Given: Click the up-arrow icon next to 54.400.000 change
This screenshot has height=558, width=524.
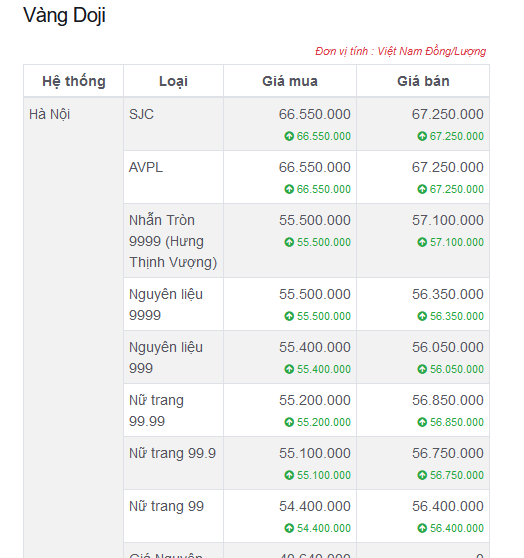Looking at the screenshot, I should coord(289,528).
